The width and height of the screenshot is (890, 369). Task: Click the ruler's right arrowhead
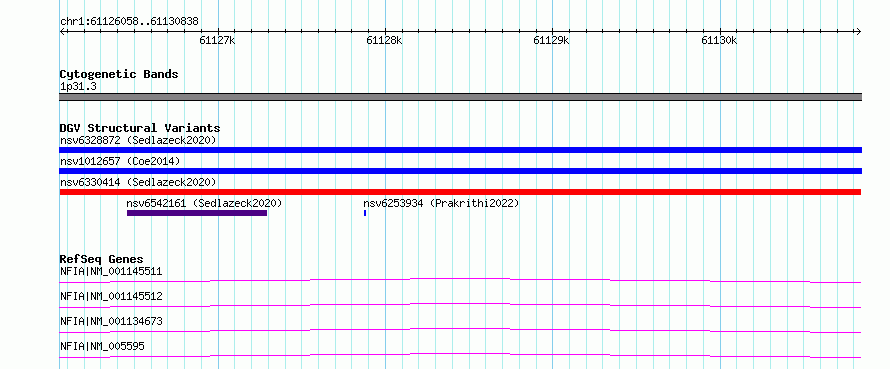859,31
